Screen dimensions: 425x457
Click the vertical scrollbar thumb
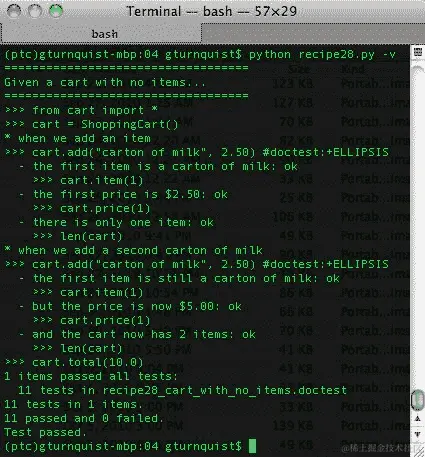click(418, 400)
